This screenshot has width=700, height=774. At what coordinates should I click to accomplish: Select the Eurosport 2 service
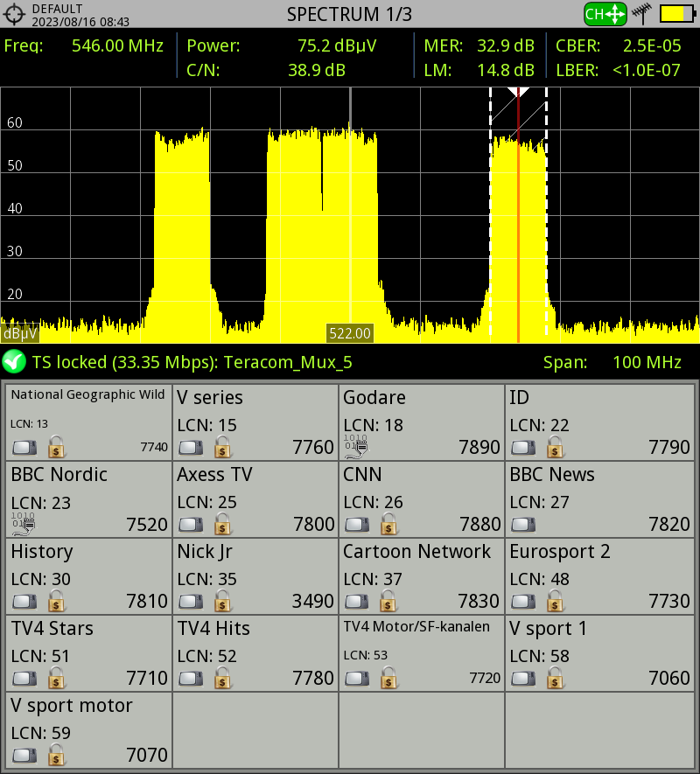click(599, 576)
